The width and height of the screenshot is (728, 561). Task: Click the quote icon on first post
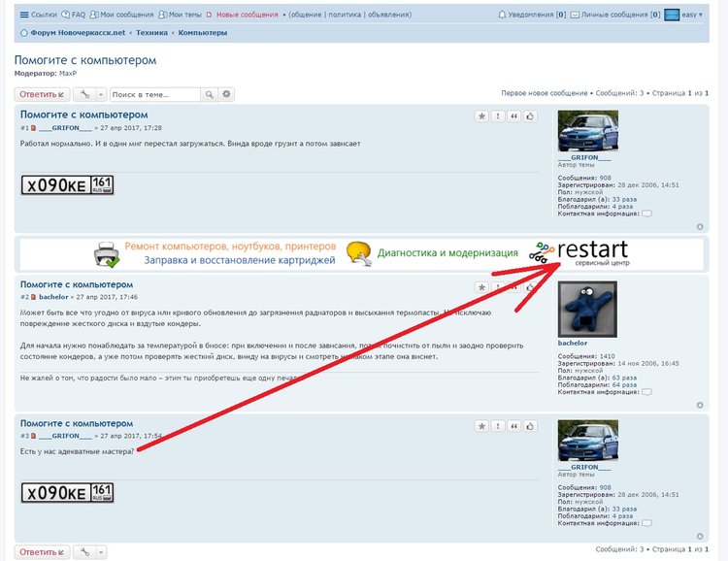[514, 116]
